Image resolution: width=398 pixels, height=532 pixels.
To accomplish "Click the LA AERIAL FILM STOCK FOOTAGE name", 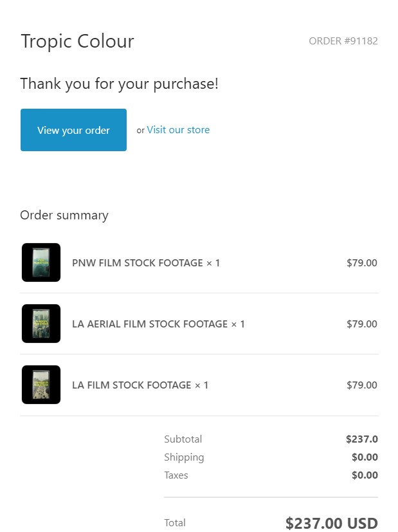I will [158, 324].
